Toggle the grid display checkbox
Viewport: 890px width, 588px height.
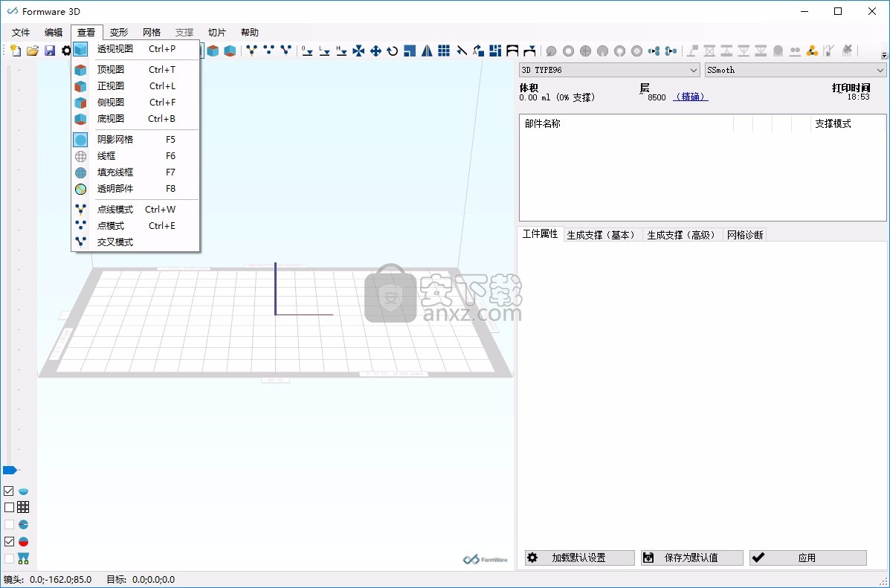9,508
